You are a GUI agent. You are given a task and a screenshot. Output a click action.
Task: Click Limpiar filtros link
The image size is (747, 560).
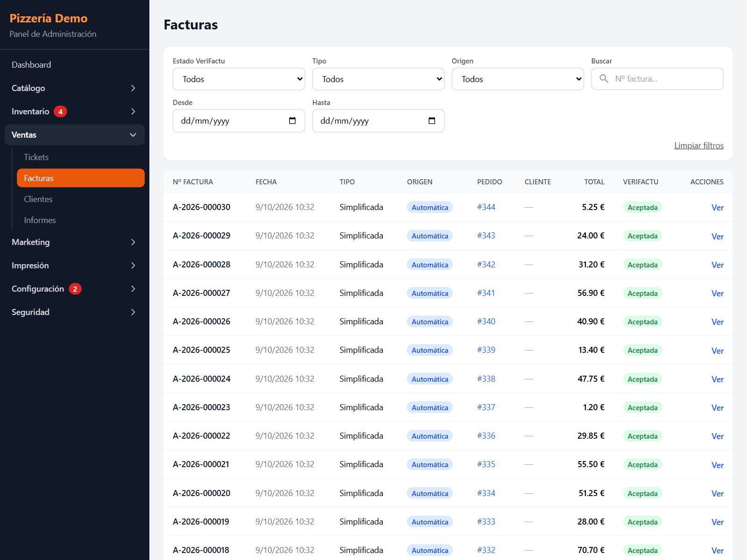point(699,146)
